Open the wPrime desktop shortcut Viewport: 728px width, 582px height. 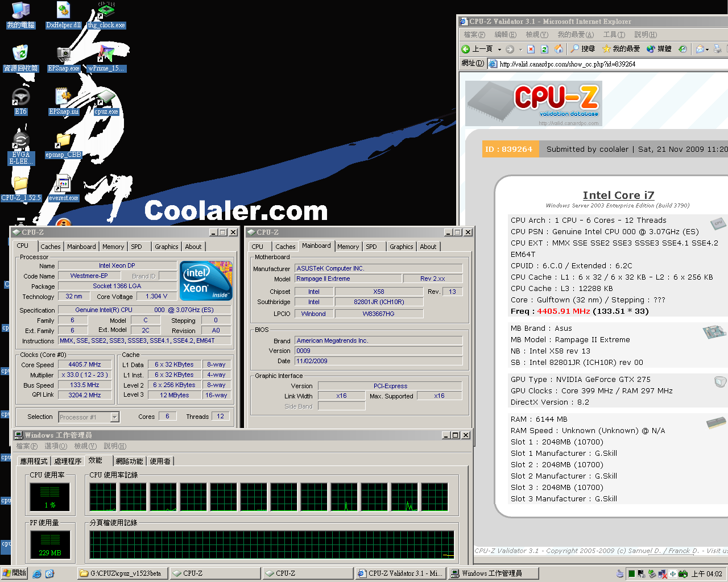106,59
